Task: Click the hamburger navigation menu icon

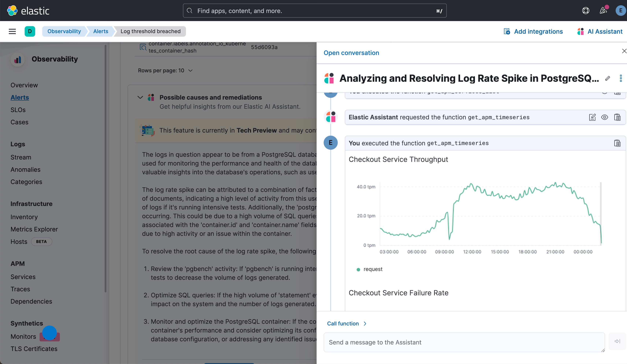Action: pyautogui.click(x=12, y=31)
